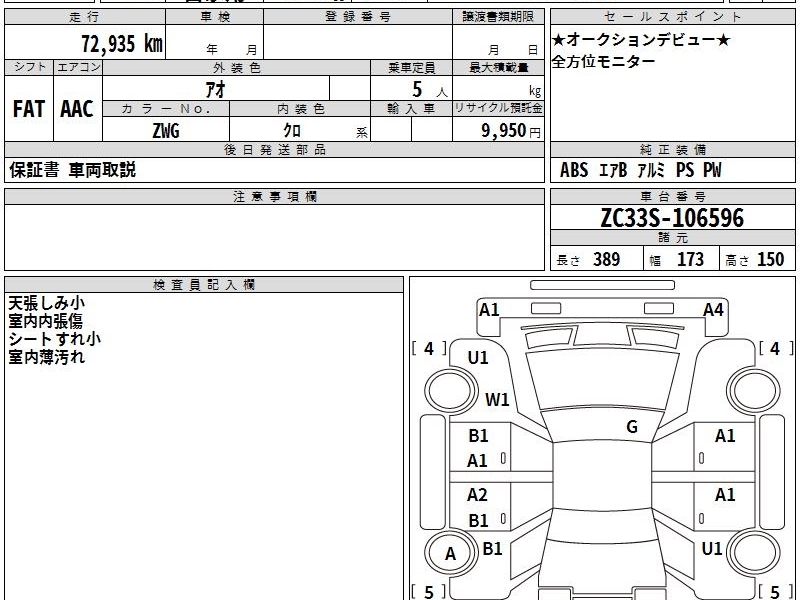Viewport: 800px width, 600px height.
Task: Select the カラーNo. header
Action: [166, 109]
